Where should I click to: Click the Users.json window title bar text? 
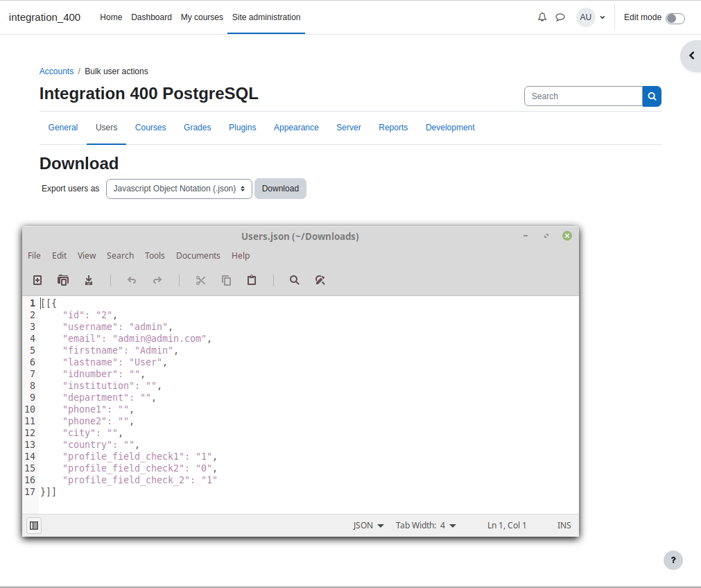[x=300, y=236]
